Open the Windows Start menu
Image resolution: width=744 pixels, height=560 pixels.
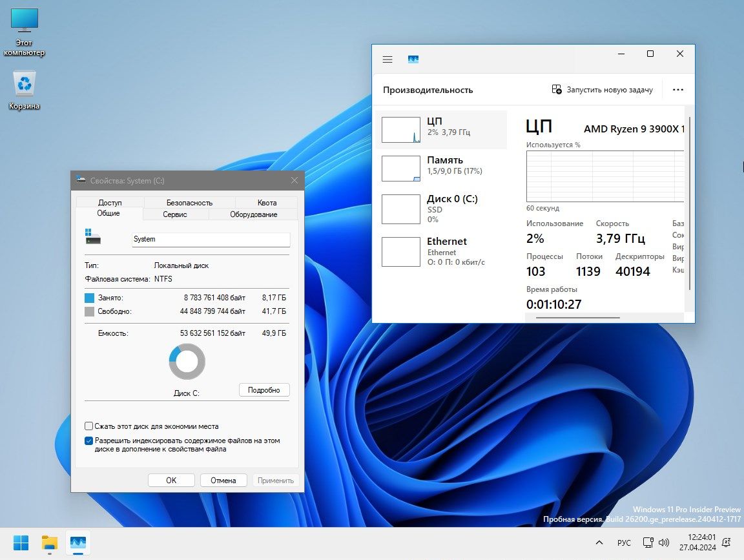[21, 543]
